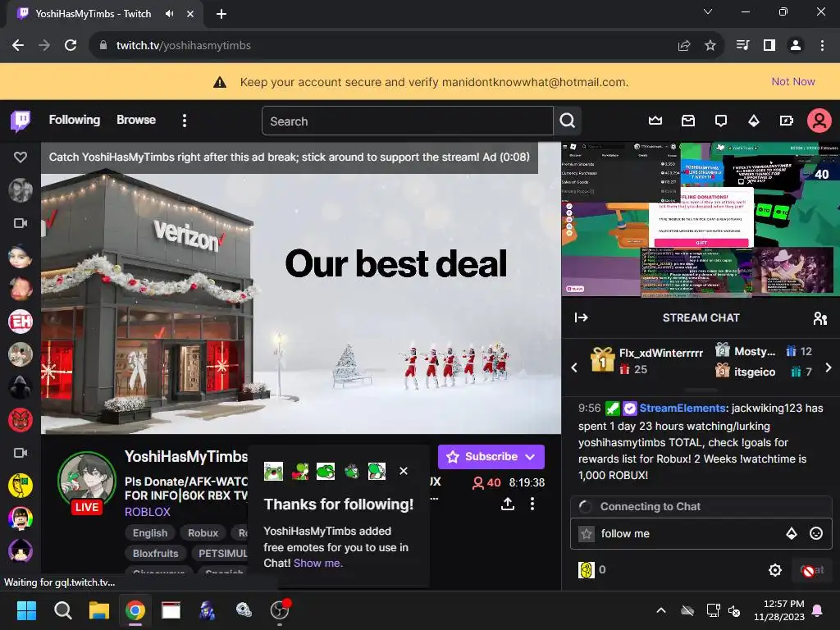Open File Explorer from the taskbar
This screenshot has height=630, width=840.
pos(99,610)
